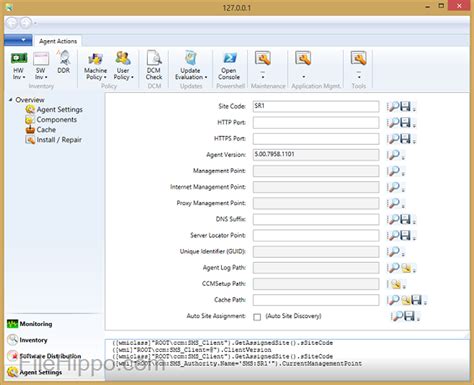Switch to Agent Settings bottom section

(x=40, y=372)
